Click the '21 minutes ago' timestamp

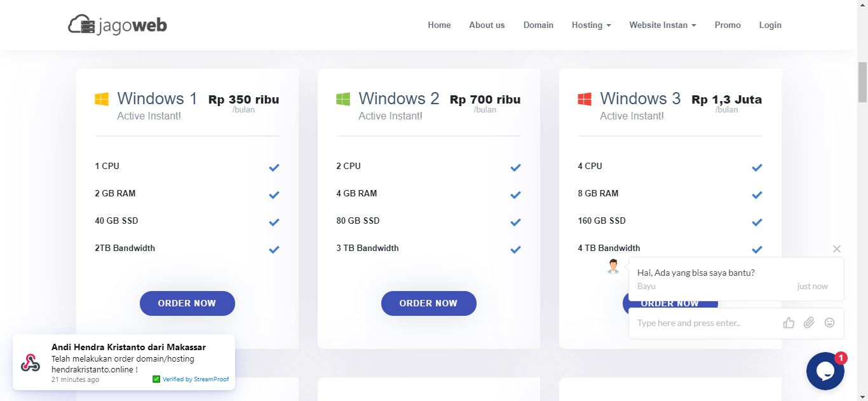(75, 379)
